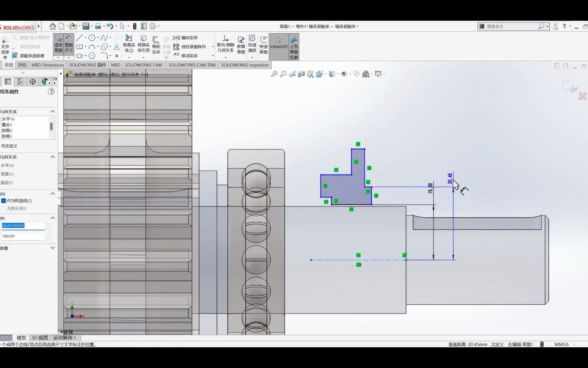
Task: Switch to the SOLIDWORKS Inspection tab
Action: click(245, 65)
